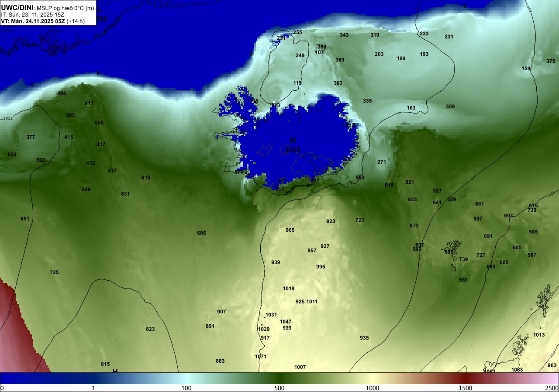Select the 119 height value
The height and width of the screenshot is (392, 559).
[x=297, y=83]
